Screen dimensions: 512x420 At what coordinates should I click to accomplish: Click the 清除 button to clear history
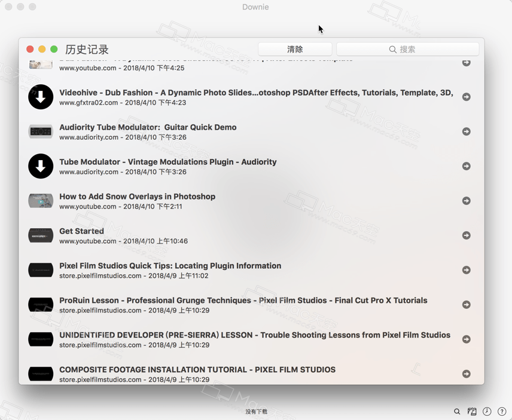tap(295, 49)
